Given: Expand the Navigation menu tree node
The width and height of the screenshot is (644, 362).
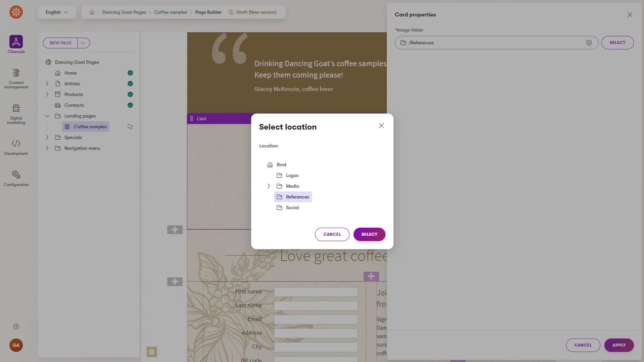Looking at the screenshot, I should tap(47, 148).
